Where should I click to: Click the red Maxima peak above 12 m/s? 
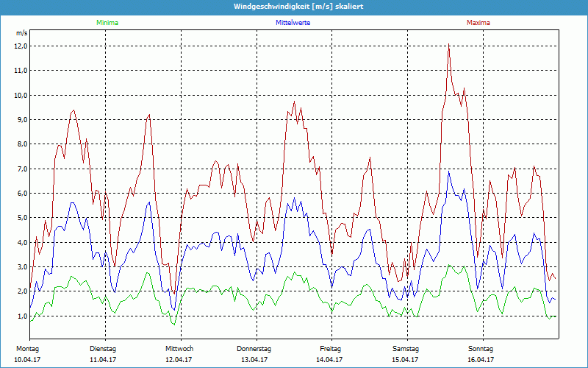(x=448, y=44)
